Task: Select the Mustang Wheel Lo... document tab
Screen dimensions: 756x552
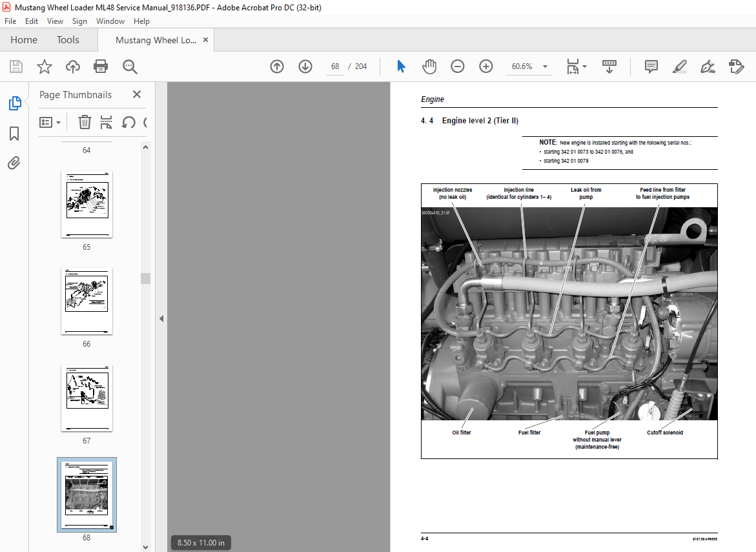Action: click(156, 40)
